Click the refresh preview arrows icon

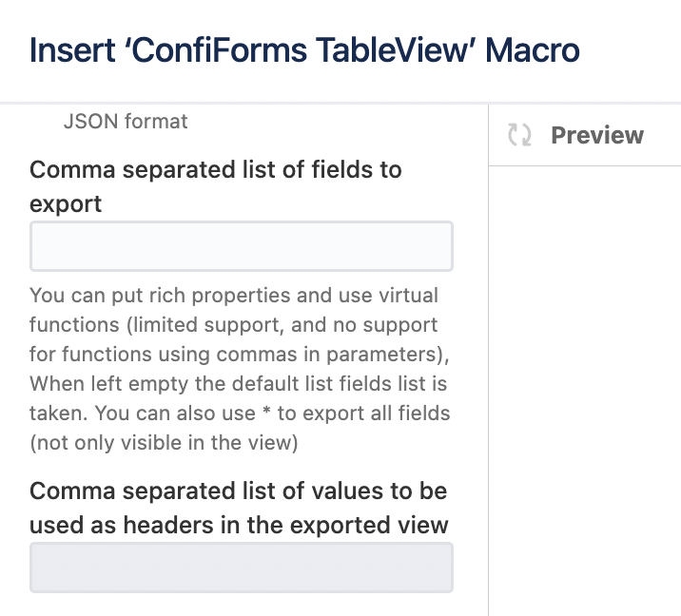[x=519, y=135]
